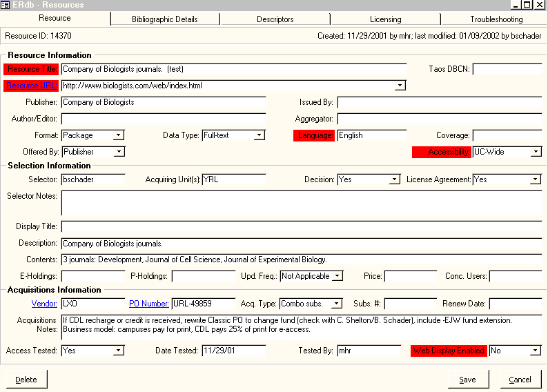Go to the Licensing tab
Image resolution: width=548 pixels, height=392 pixels.
click(384, 19)
